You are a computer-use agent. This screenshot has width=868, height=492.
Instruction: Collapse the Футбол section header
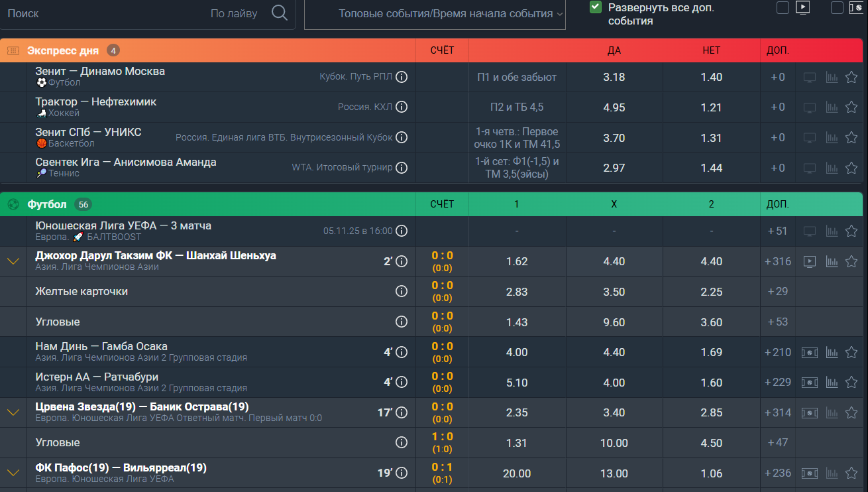point(46,205)
